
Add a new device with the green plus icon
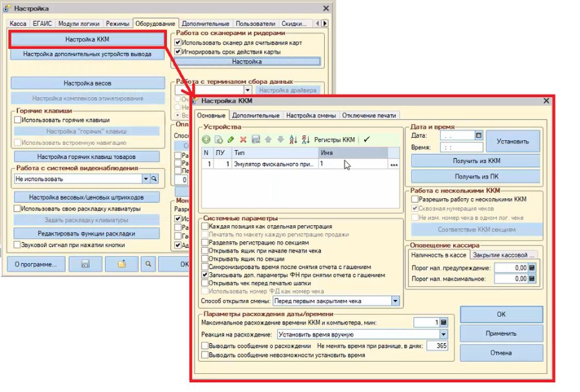[x=206, y=140]
